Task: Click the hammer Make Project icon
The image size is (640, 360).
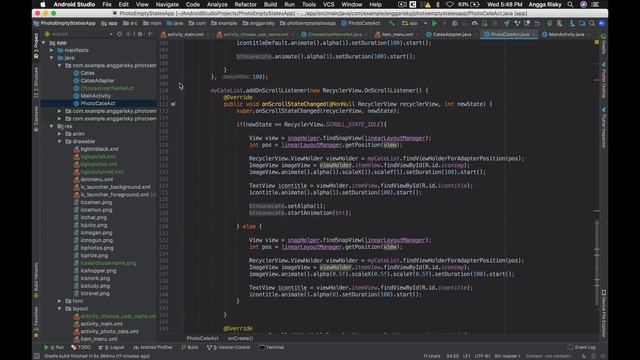Action: [x=392, y=24]
